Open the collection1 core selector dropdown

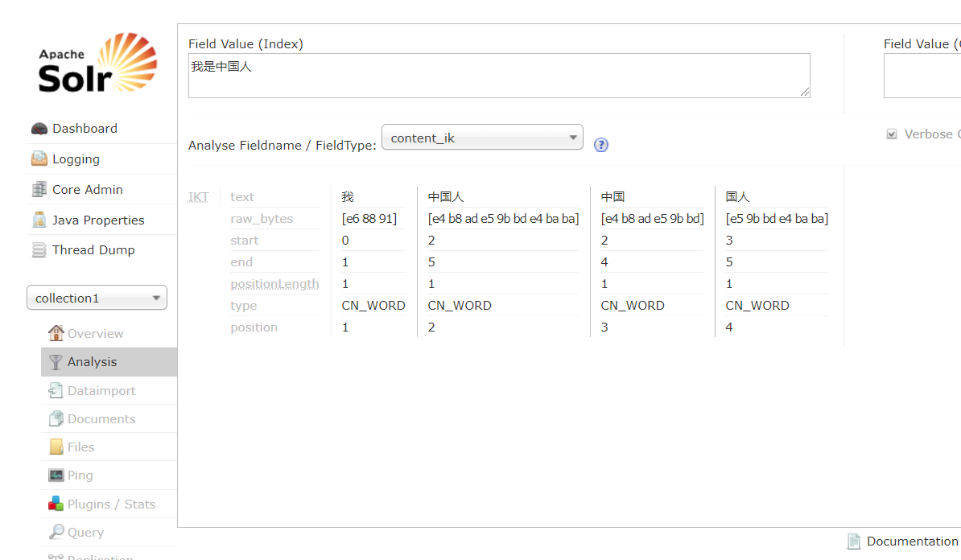coord(97,298)
